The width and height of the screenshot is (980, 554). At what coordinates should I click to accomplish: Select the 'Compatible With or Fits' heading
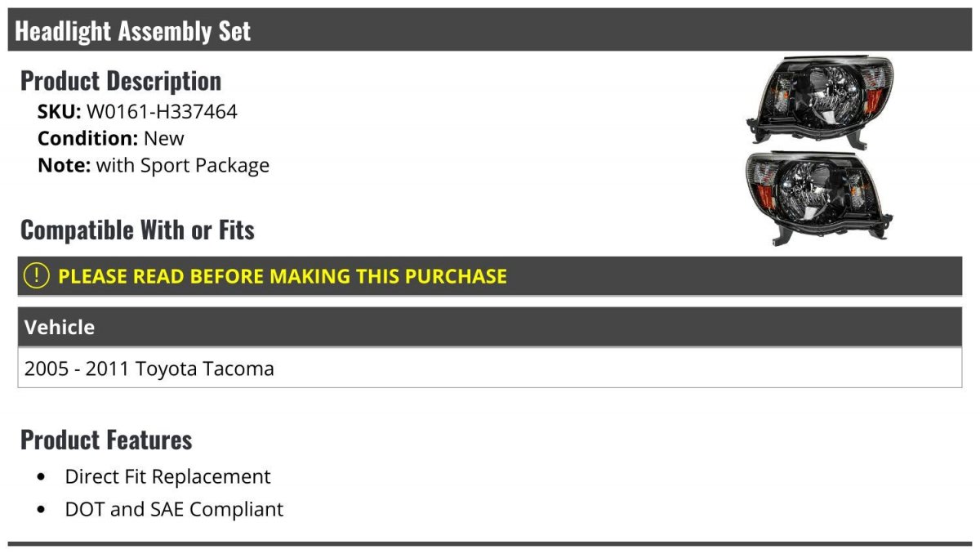[137, 230]
